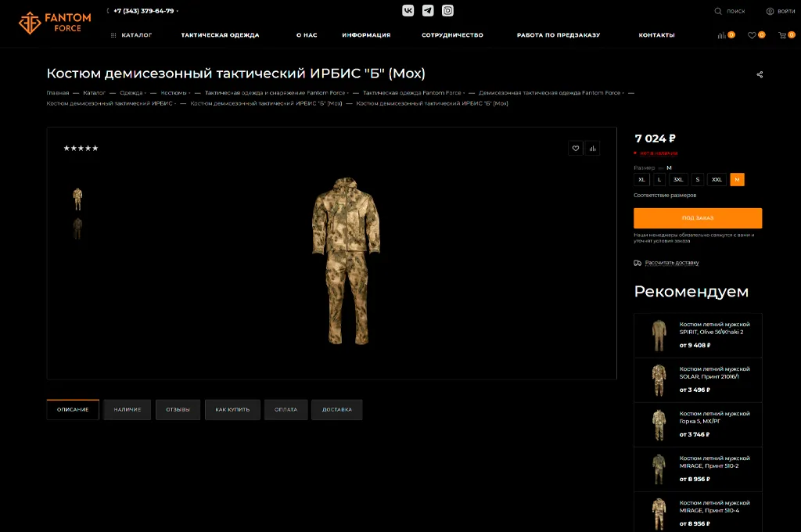The height and width of the screenshot is (532, 801).
Task: Open the shopping cart icon in header
Action: 782,35
